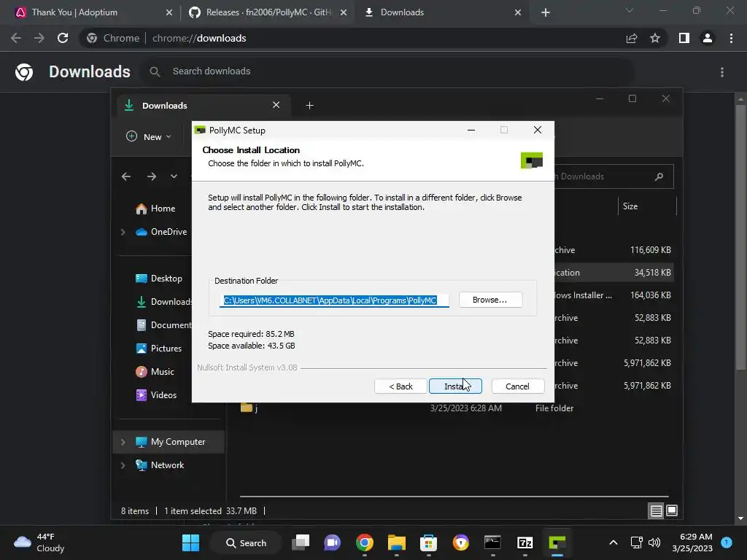Screen dimensions: 747x560
Task: Open Desktop in the navigation pane
Action: pyautogui.click(x=159, y=279)
